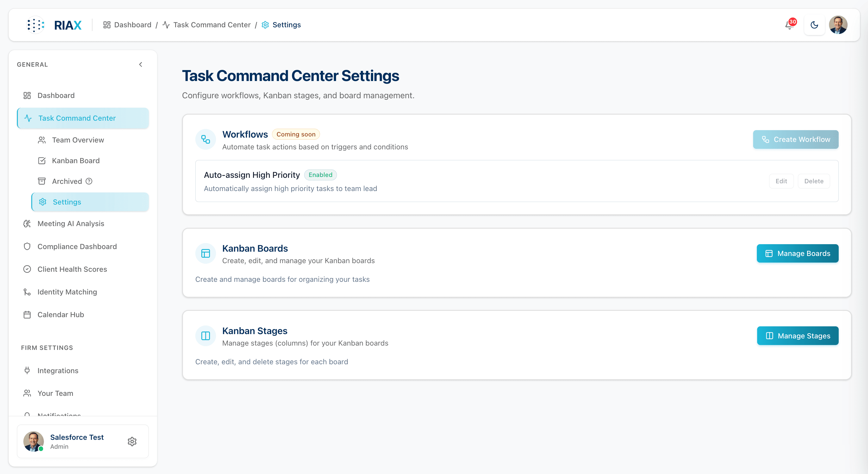The height and width of the screenshot is (474, 868).
Task: Go to Dashboard breadcrumb link
Action: 133,25
